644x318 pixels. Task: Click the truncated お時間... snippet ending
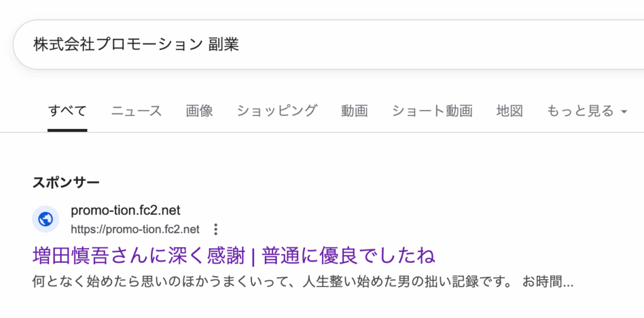(548, 282)
